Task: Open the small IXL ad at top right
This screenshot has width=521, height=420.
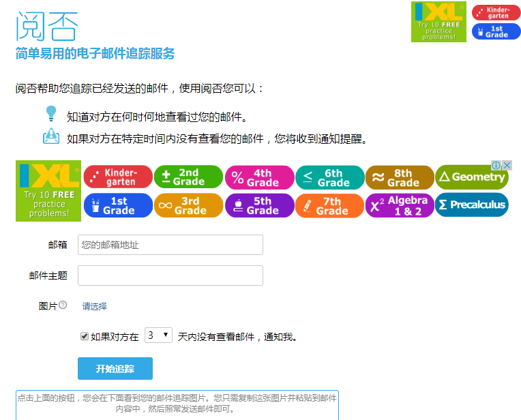Action: click(x=438, y=22)
